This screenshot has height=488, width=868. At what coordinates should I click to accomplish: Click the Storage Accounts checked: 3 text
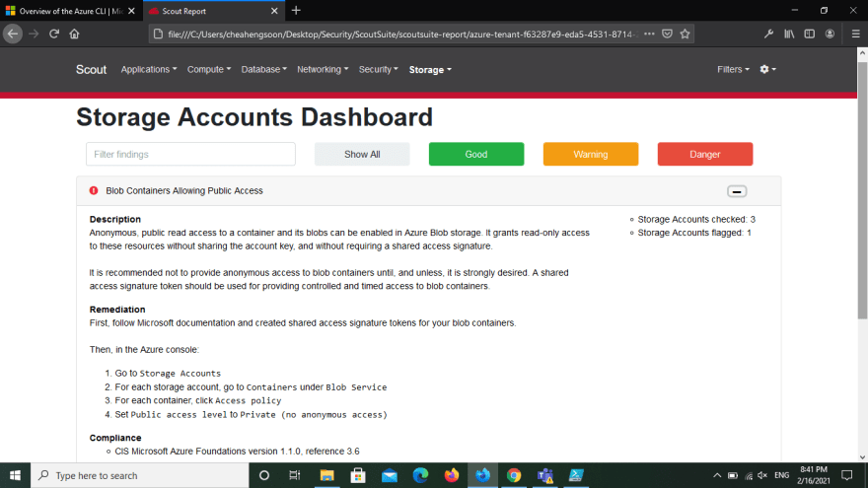click(696, 220)
